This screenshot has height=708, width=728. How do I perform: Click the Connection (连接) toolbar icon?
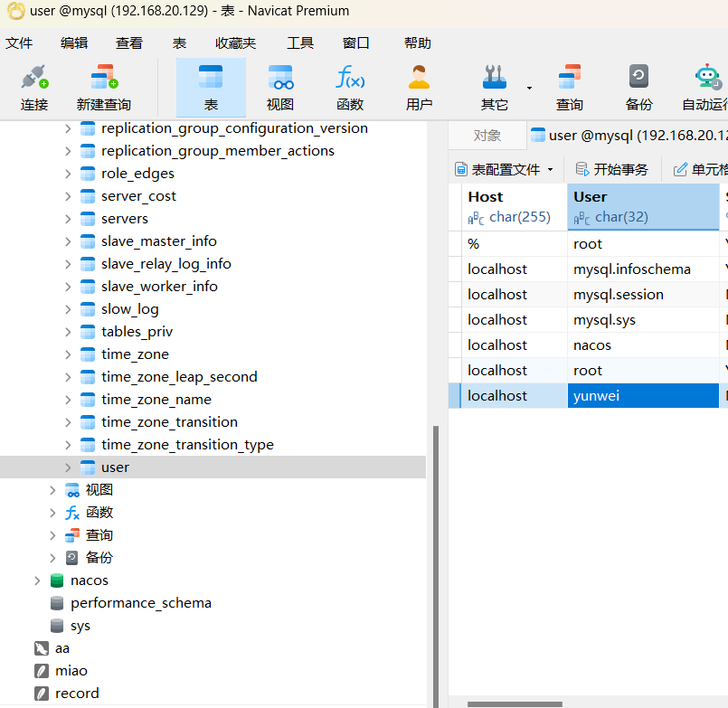point(34,89)
